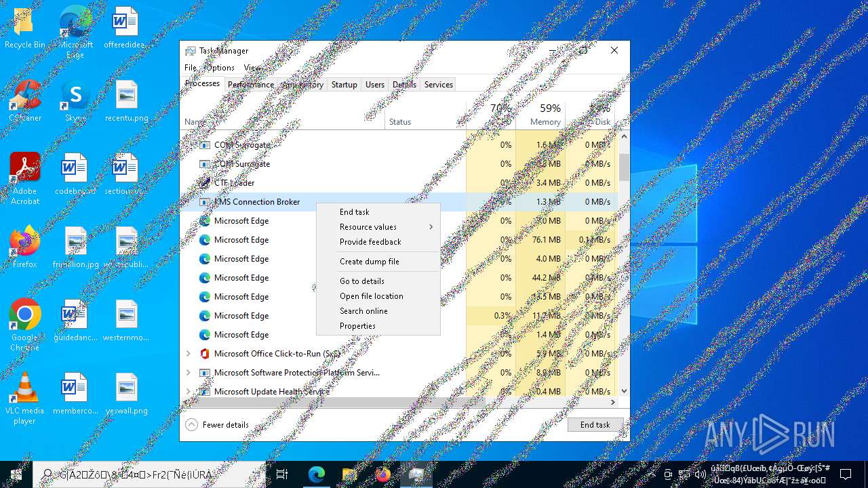Screen dimensions: 868x488
Task: Open Microsoft Edge from the taskbar
Action: tap(316, 474)
